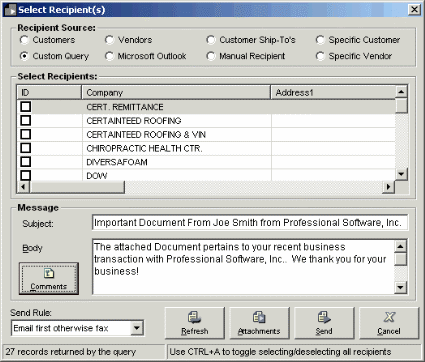Image resolution: width=425 pixels, height=362 pixels.
Task: Select the CERT. REMITTANCE company name
Action: [x=125, y=107]
